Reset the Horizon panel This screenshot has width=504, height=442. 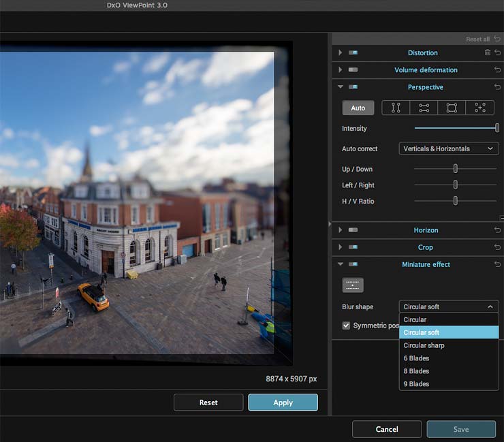[498, 230]
